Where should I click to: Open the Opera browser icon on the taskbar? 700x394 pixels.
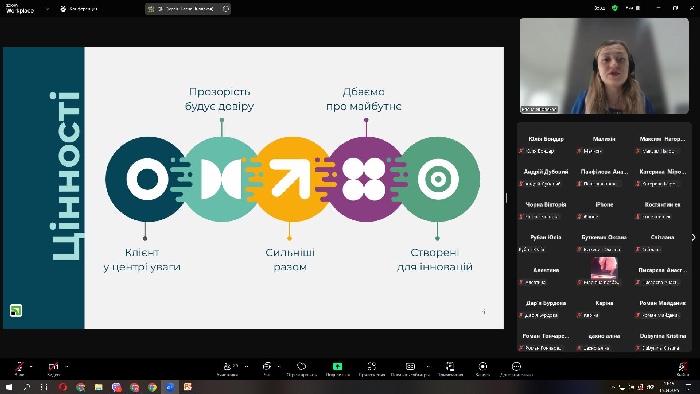point(62,387)
